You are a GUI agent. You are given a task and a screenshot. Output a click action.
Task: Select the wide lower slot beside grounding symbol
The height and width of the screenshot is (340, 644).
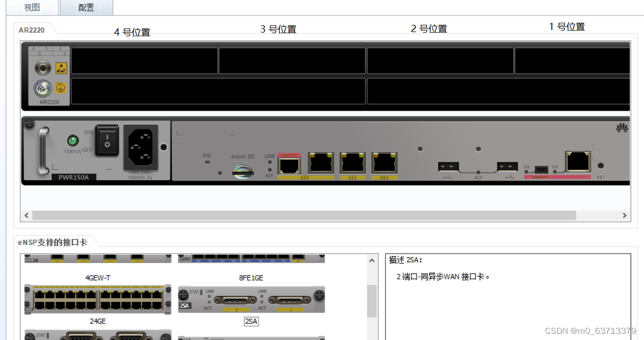click(x=218, y=91)
